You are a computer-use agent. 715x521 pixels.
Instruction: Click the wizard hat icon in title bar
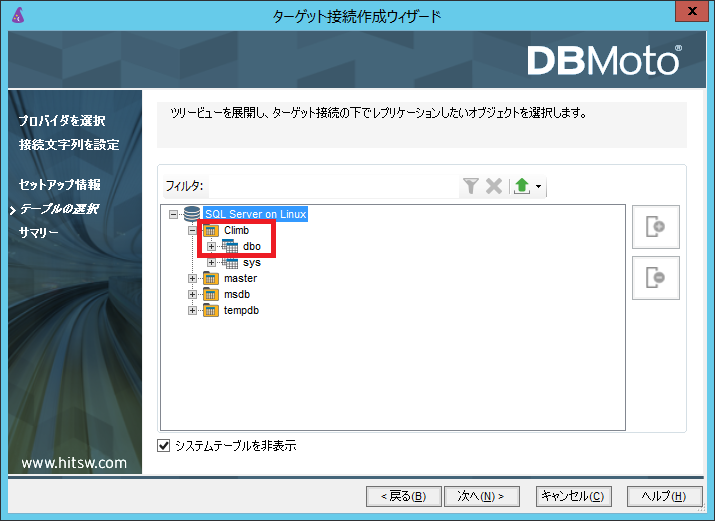18,15
